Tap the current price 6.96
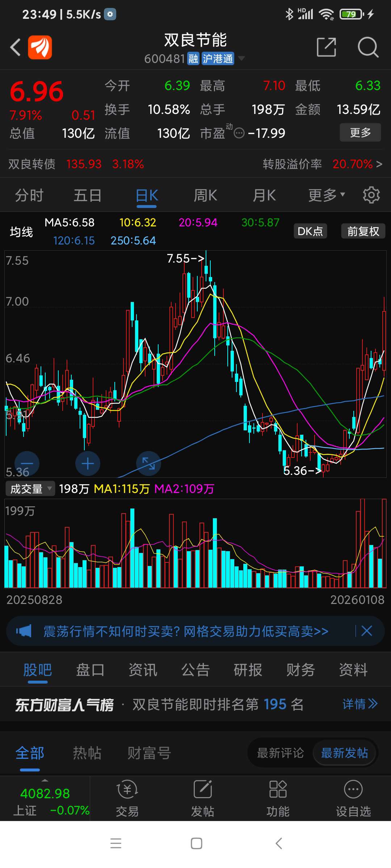The width and height of the screenshot is (391, 868). pyautogui.click(x=37, y=92)
